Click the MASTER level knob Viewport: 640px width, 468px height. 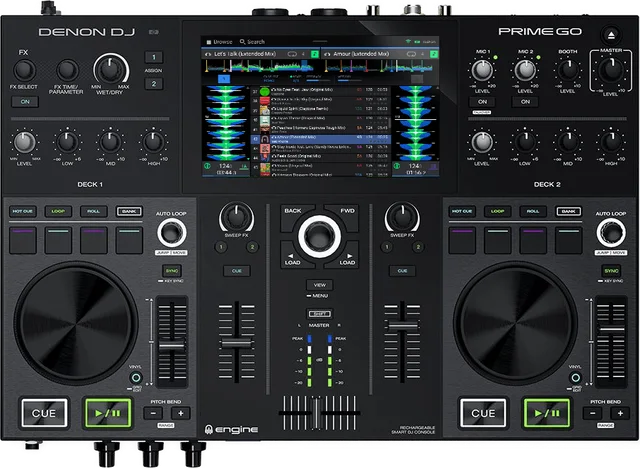pos(611,69)
